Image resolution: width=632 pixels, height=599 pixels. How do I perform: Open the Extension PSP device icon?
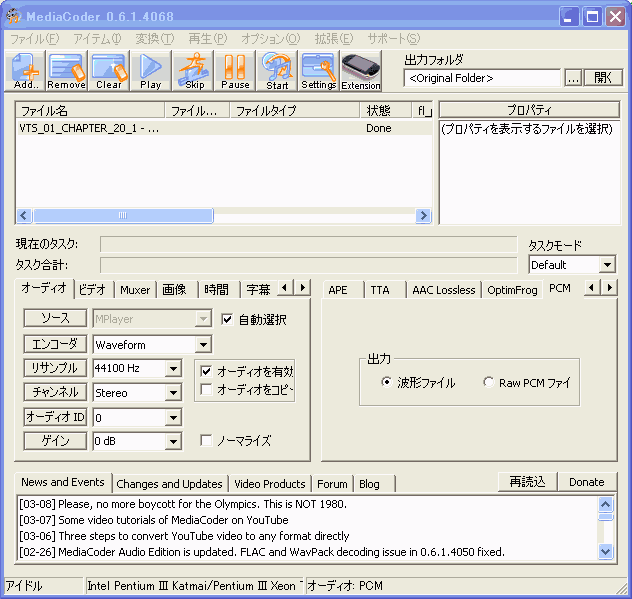coord(361,71)
